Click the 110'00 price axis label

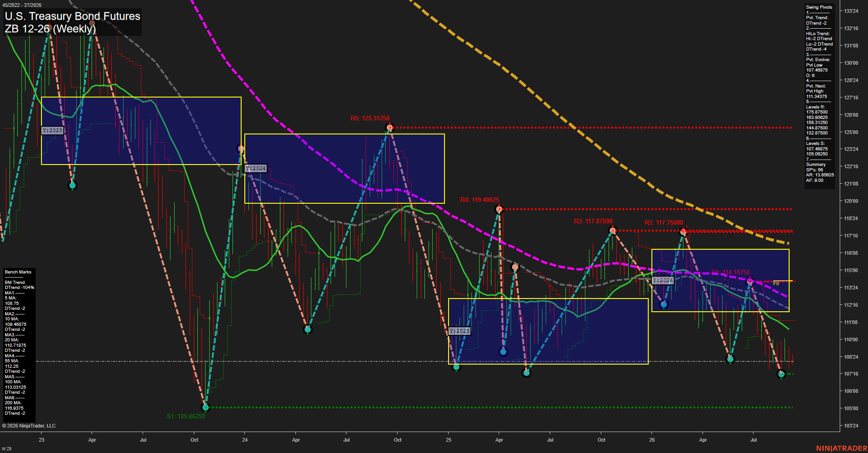pyautogui.click(x=851, y=340)
